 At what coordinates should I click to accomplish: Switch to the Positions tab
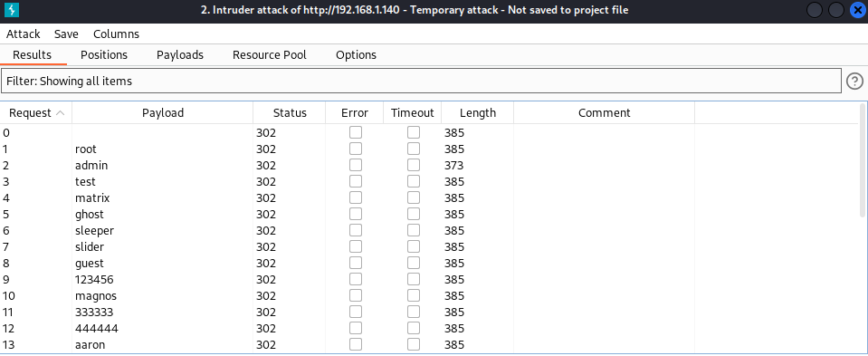104,55
